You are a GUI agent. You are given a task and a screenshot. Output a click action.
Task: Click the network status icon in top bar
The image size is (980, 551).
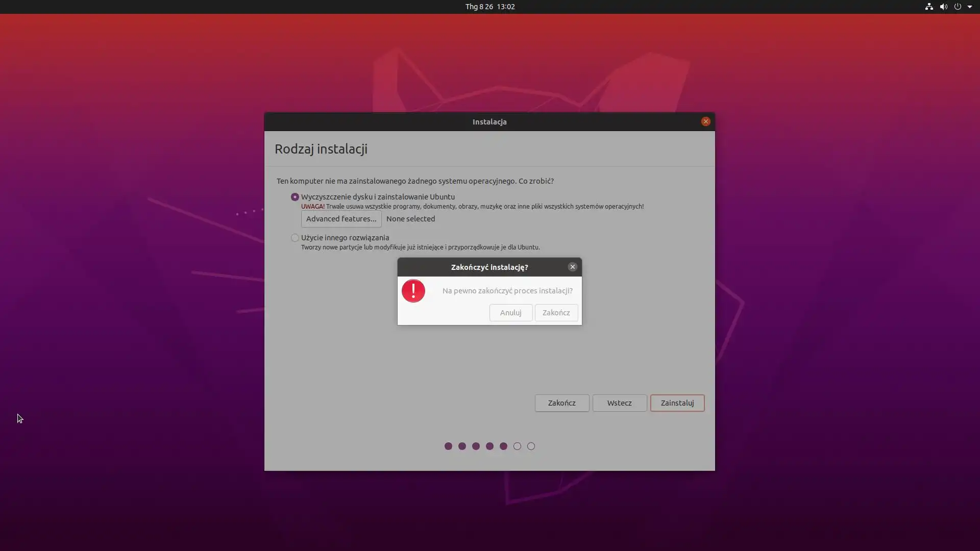point(929,7)
